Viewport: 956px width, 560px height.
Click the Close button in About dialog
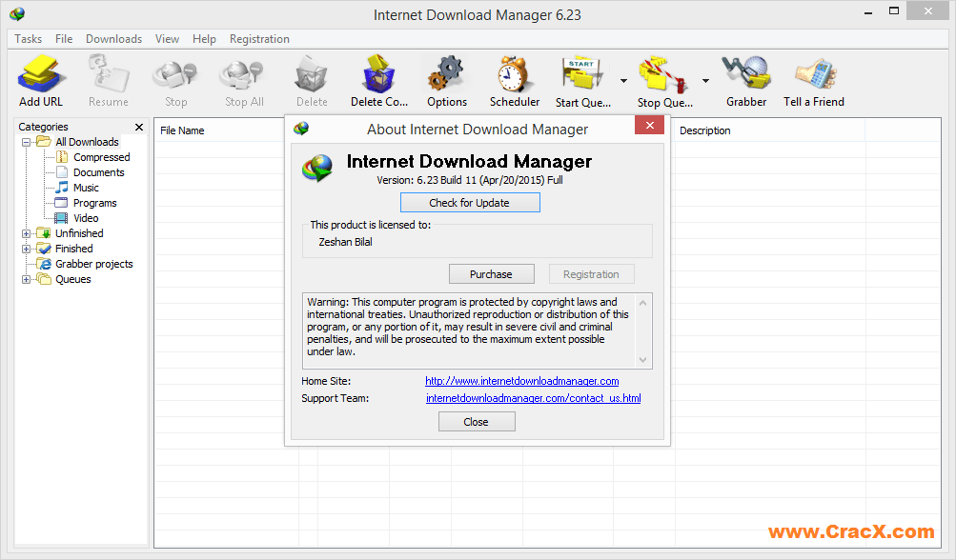477,422
